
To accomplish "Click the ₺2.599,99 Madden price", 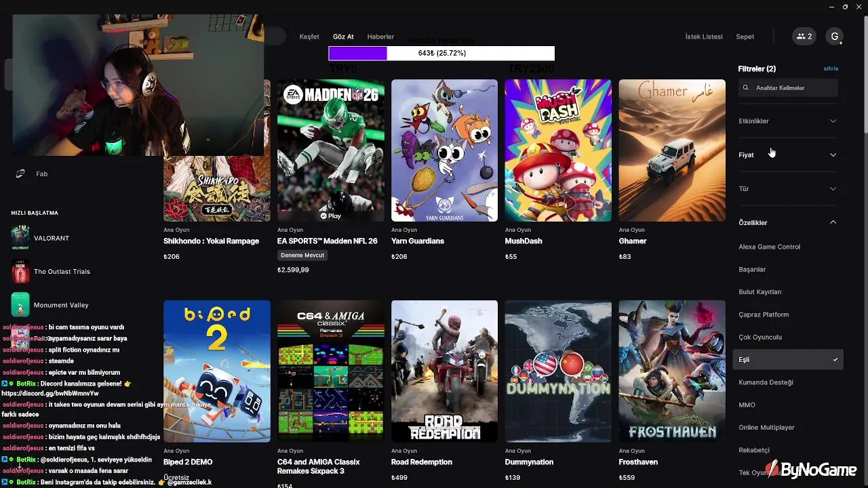I will pyautogui.click(x=293, y=270).
